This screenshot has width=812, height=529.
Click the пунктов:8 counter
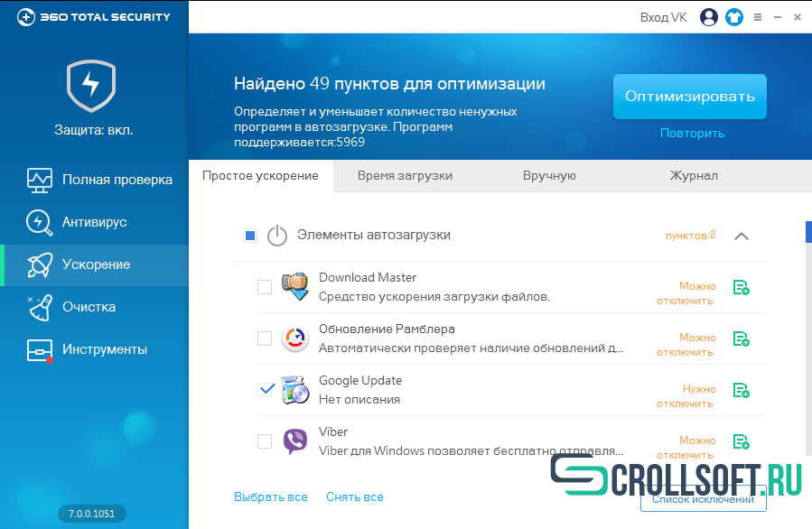(690, 236)
